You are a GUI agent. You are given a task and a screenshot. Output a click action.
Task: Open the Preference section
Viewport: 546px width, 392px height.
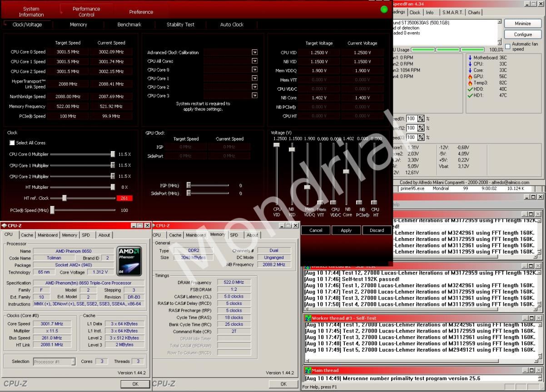tap(141, 12)
